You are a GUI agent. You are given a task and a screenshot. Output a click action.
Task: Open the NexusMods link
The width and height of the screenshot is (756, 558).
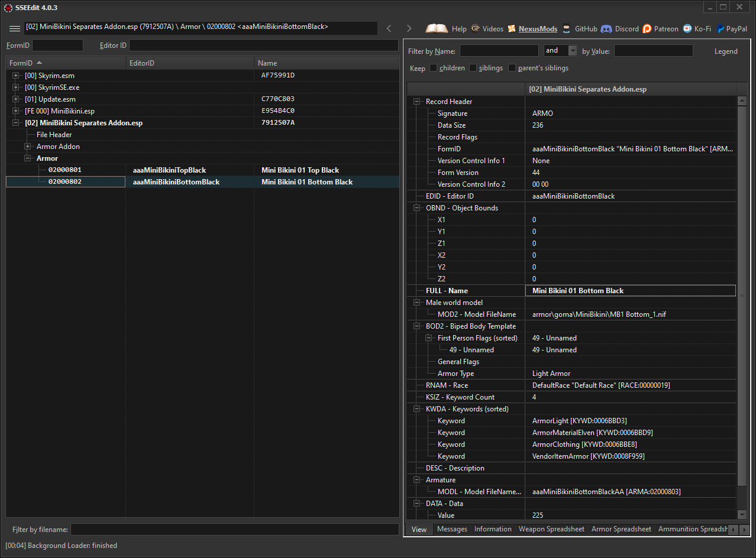point(538,28)
